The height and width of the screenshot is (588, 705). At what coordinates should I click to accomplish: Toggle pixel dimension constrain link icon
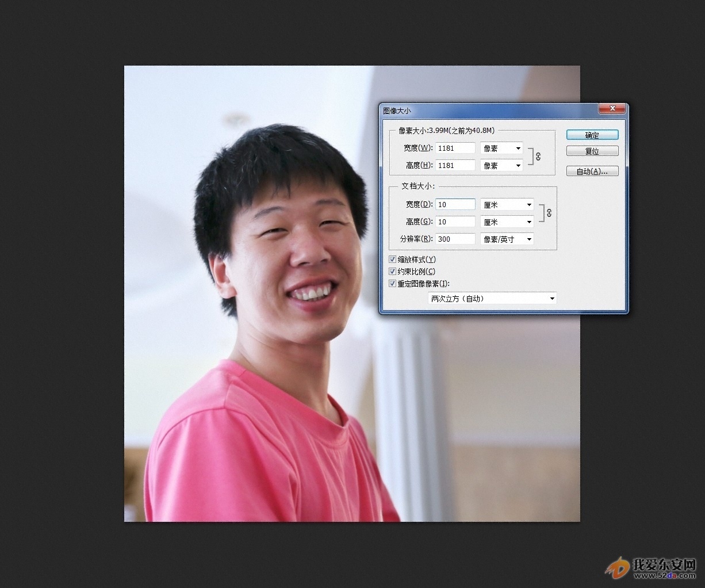click(538, 156)
